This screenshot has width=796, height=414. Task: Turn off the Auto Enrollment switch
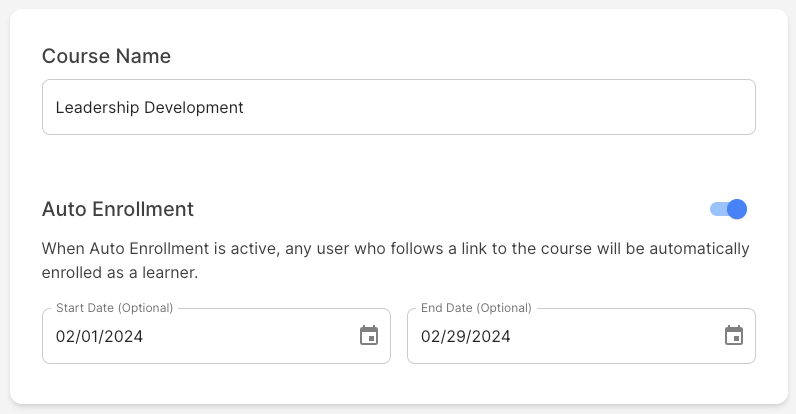point(728,209)
